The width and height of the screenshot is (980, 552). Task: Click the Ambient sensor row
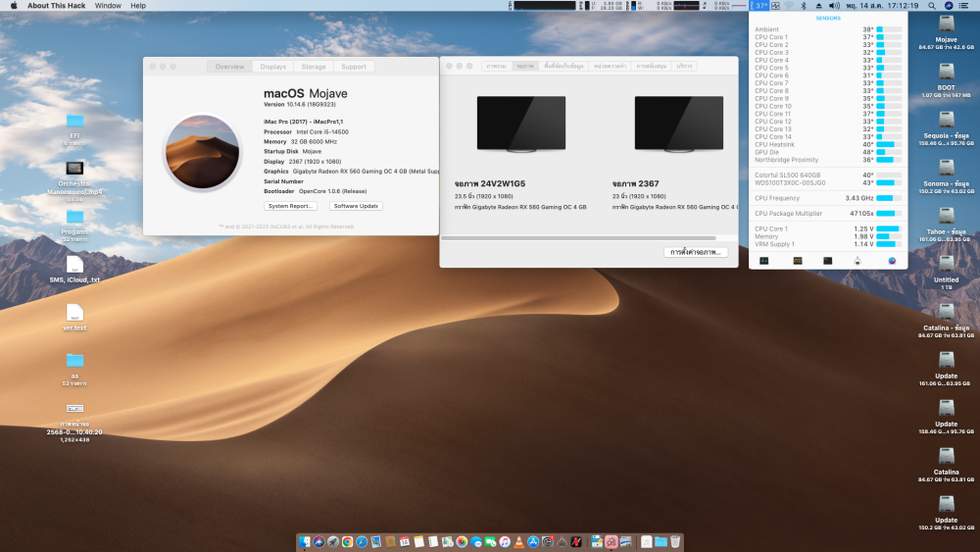tap(827, 29)
